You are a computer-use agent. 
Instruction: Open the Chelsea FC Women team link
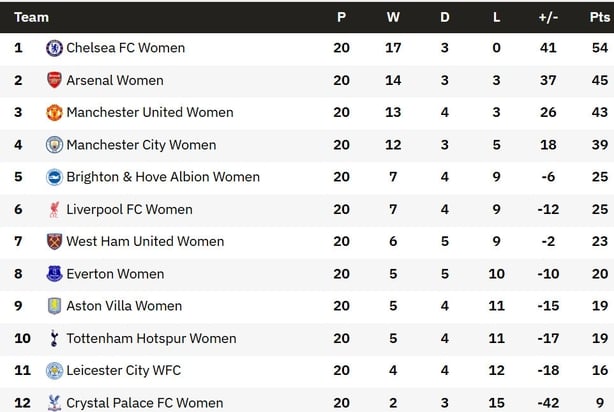(126, 48)
